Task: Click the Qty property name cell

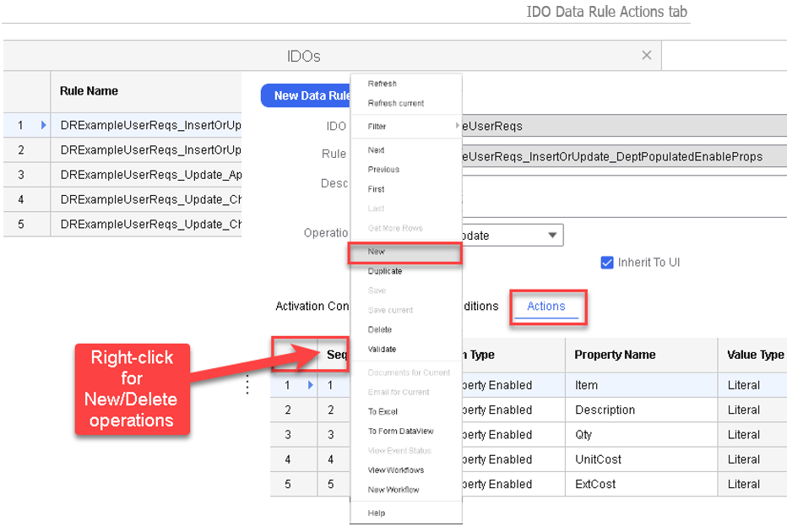Action: click(641, 434)
